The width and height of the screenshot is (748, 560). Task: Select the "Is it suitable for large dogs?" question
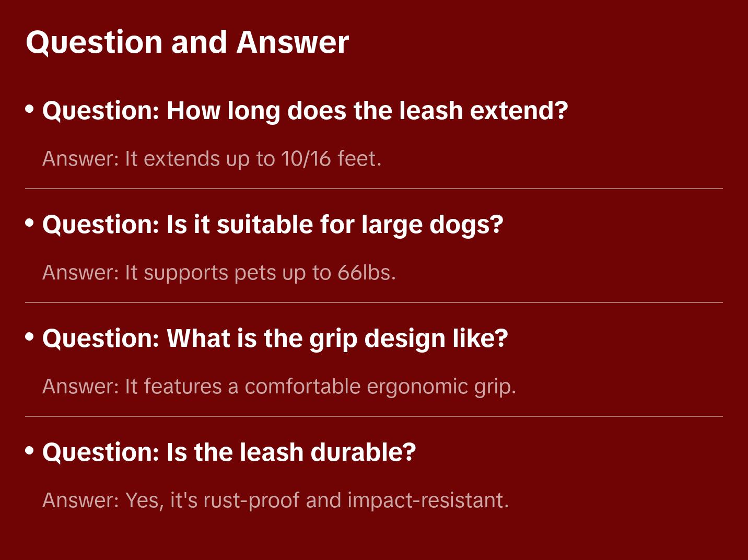pyautogui.click(x=273, y=225)
